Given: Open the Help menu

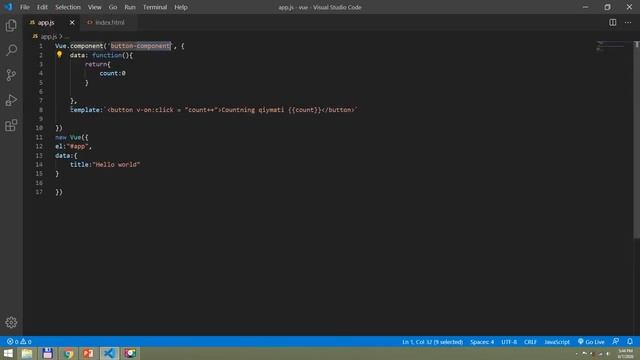Looking at the screenshot, I should point(181,7).
